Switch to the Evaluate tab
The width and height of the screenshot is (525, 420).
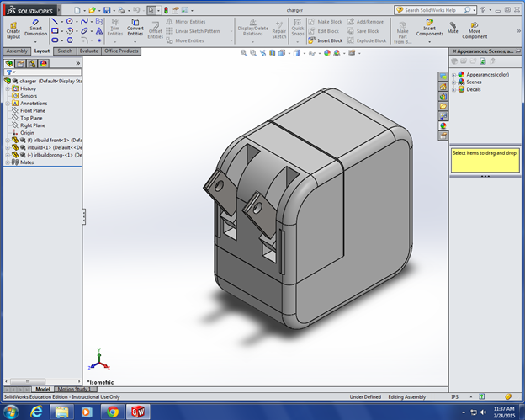click(88, 51)
